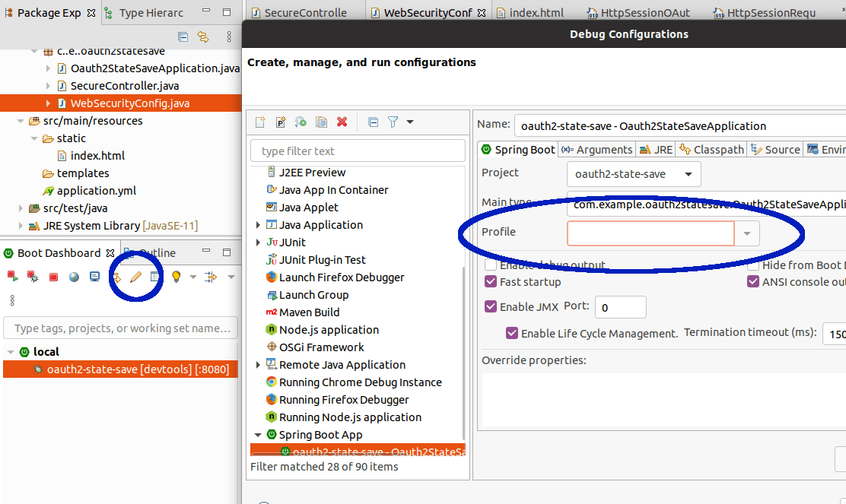The image size is (846, 504).
Task: Expand the Java Application tree node
Action: coord(257,224)
